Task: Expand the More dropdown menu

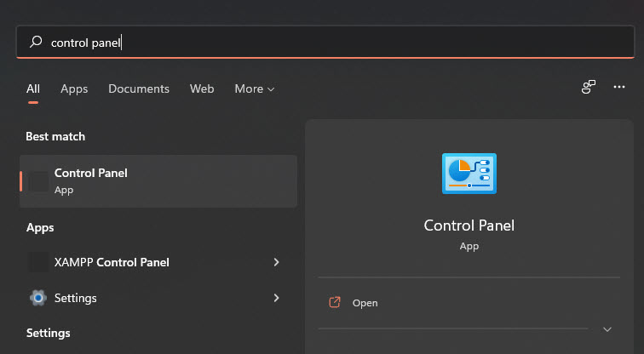Action: point(254,88)
